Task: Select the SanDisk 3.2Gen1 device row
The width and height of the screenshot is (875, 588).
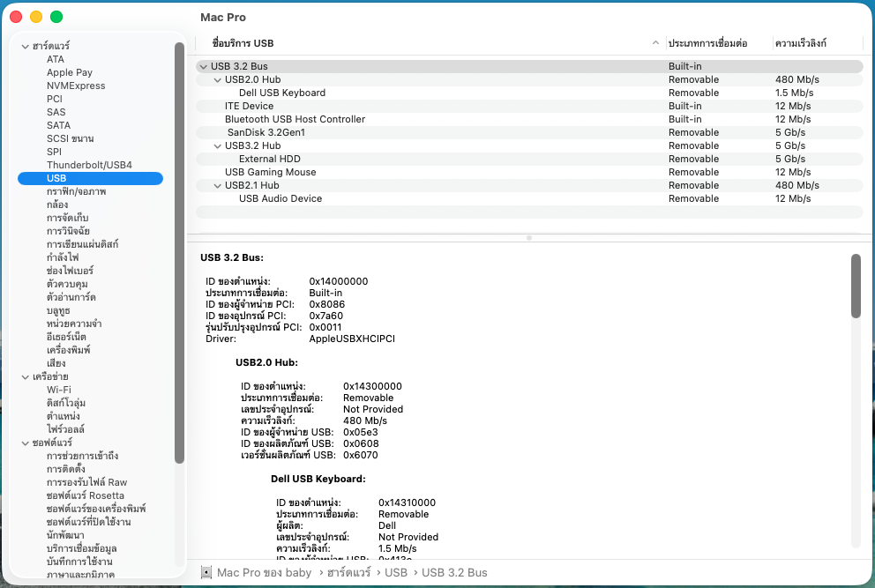Action: [x=529, y=133]
